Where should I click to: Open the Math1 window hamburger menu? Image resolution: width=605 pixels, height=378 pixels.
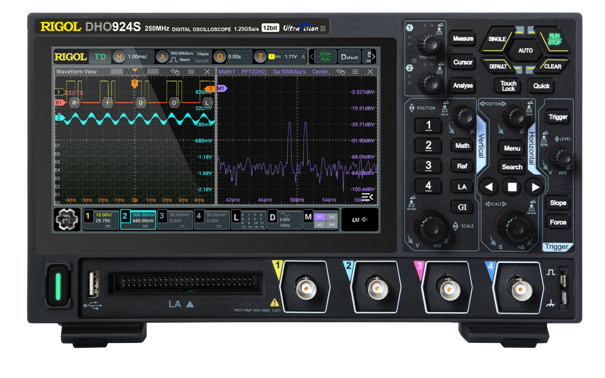[x=355, y=72]
